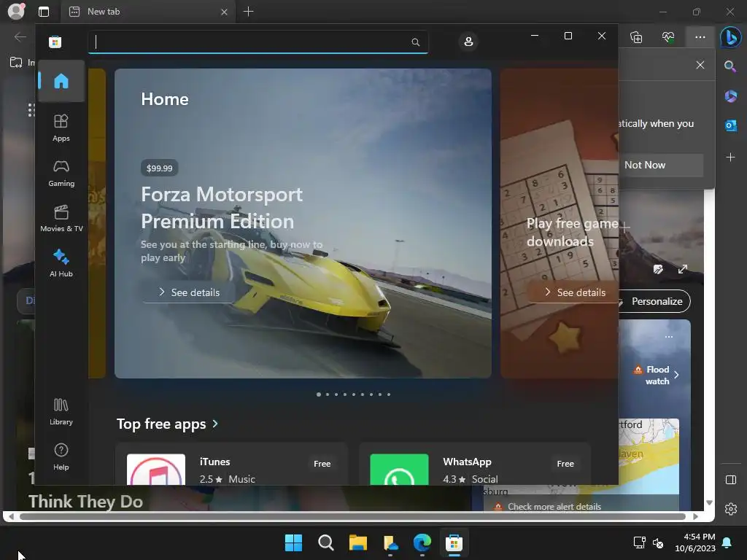Click Check more alert details link
747x560 pixels.
coord(554,507)
